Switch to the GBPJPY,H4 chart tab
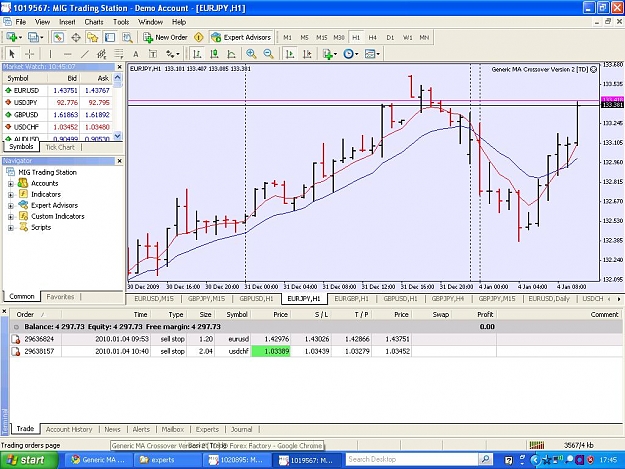 (447, 298)
